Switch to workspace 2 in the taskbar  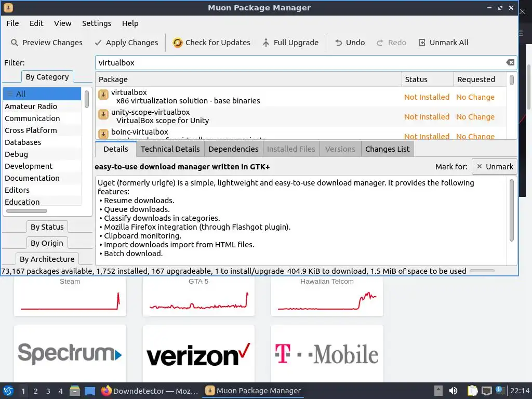click(x=36, y=391)
